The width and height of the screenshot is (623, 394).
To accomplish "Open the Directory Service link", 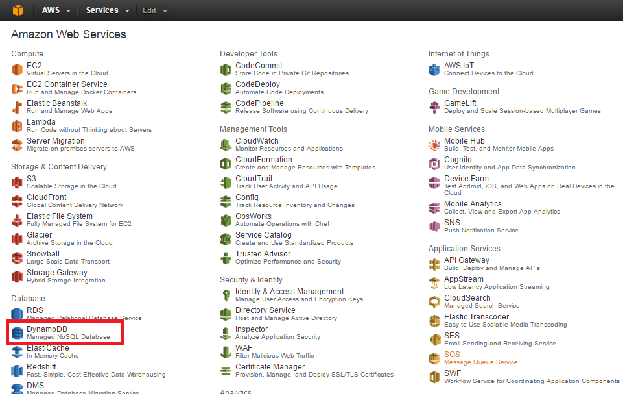I will [x=265, y=310].
